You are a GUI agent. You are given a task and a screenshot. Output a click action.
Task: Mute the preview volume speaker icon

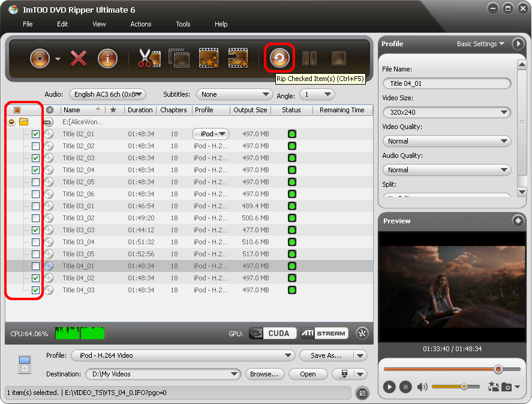coord(422,387)
